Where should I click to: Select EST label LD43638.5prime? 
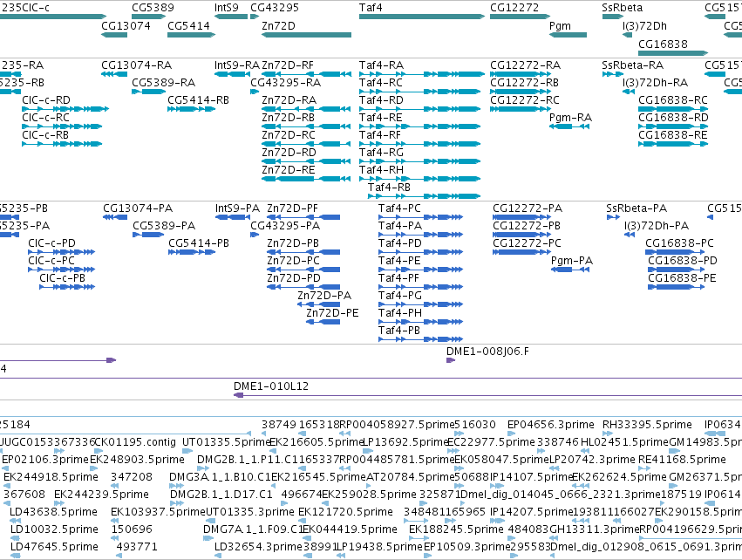[53, 512]
